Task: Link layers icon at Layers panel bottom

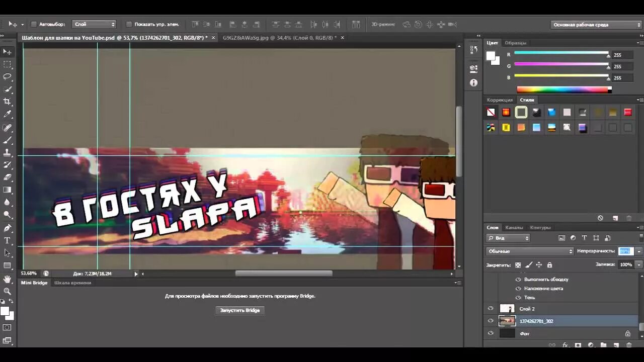Action: tap(552, 345)
